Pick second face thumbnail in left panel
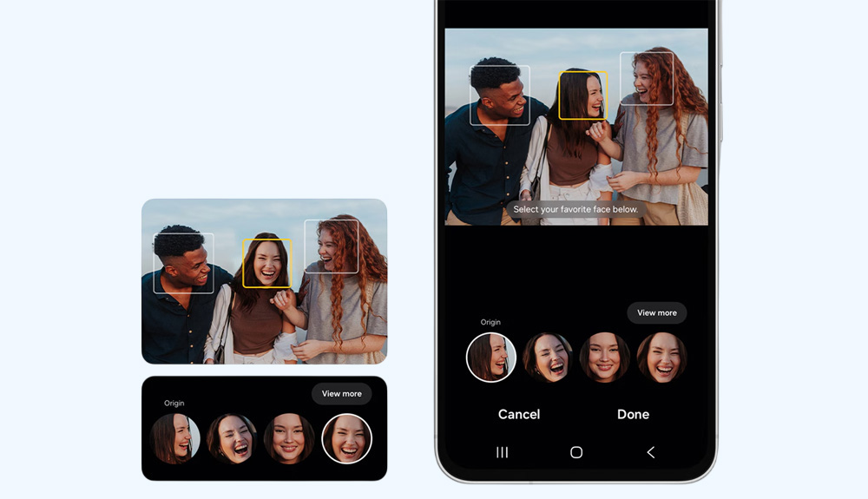Viewport: 868px width, 499px height. tap(232, 439)
